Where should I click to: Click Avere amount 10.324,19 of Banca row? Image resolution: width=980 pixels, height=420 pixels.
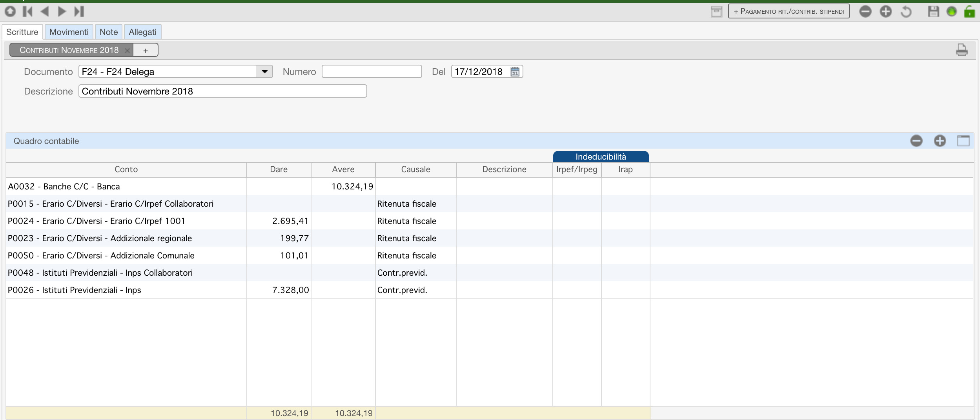[x=352, y=186]
